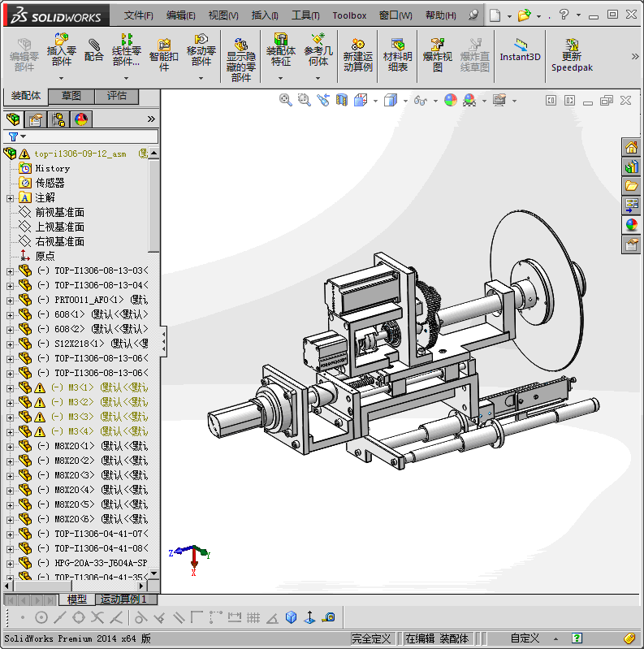Click the Display Style cube icon
644x649 pixels.
(x=391, y=100)
